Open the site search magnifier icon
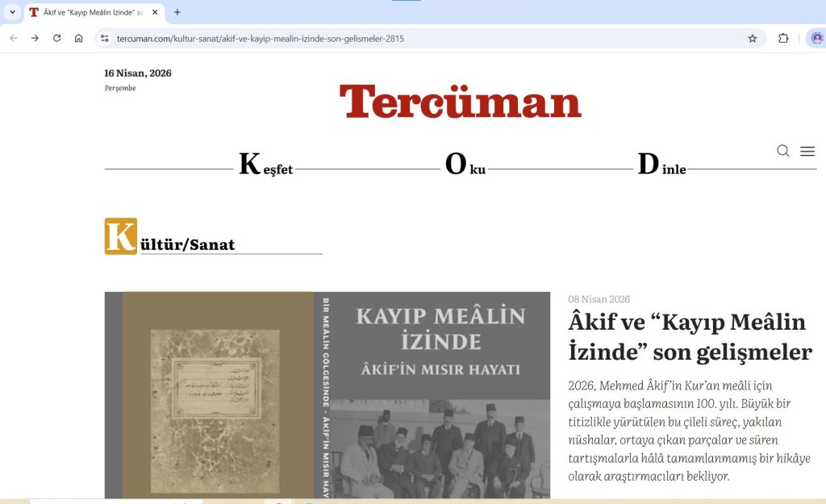 click(x=782, y=152)
